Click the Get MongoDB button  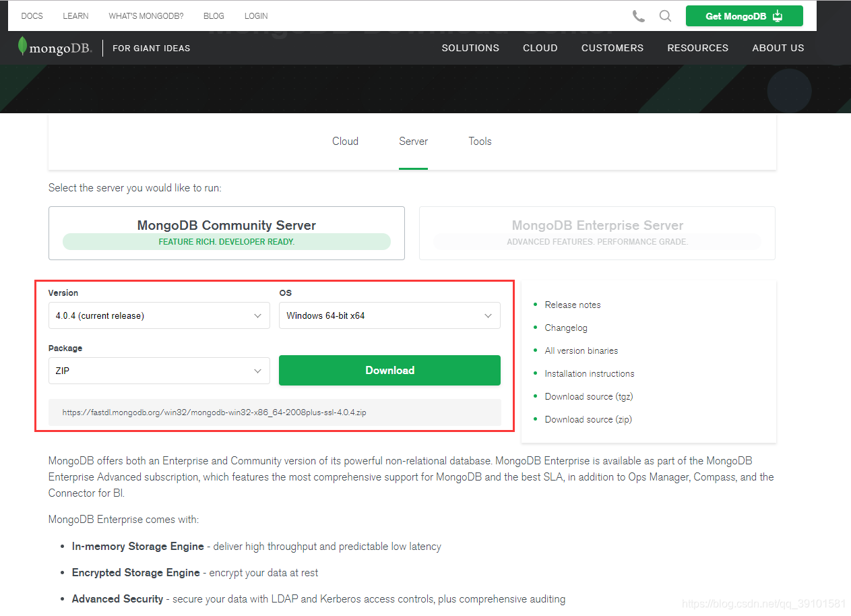tap(744, 16)
